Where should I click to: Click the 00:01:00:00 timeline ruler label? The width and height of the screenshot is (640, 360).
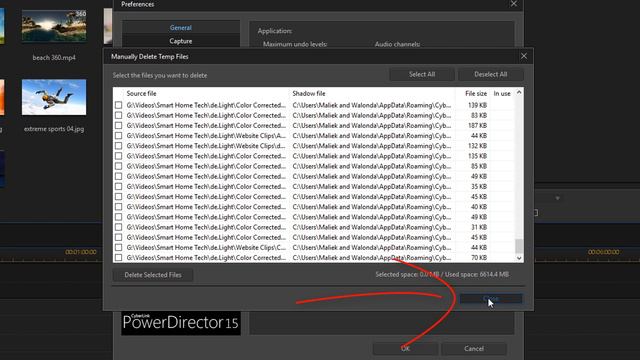[x=81, y=252]
